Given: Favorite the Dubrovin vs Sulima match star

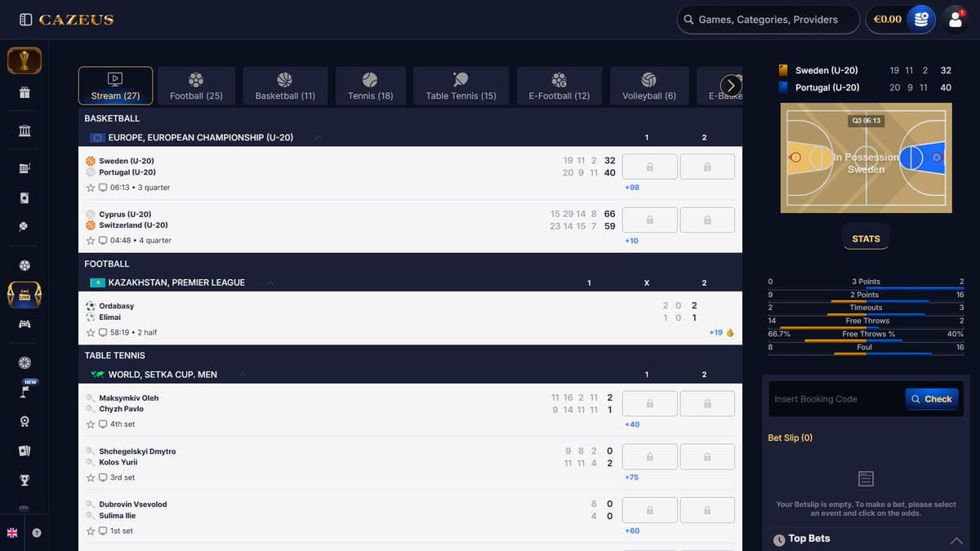Looking at the screenshot, I should coord(91,531).
